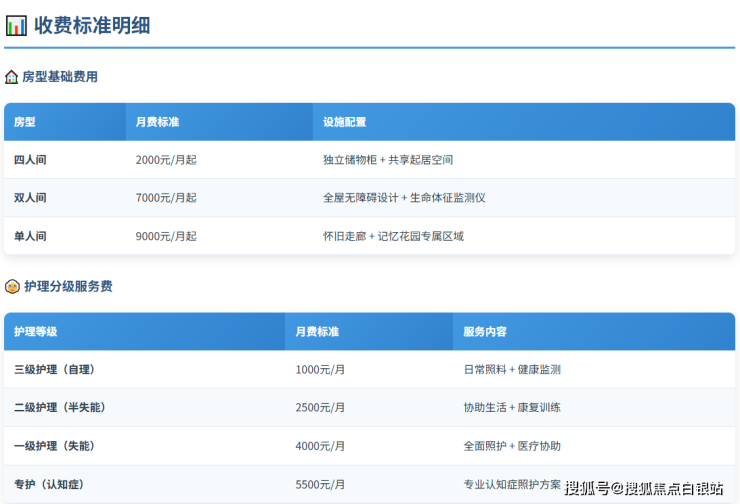
Task: Click the nurse icon beside 护理分级服务费
Action: pos(12,286)
